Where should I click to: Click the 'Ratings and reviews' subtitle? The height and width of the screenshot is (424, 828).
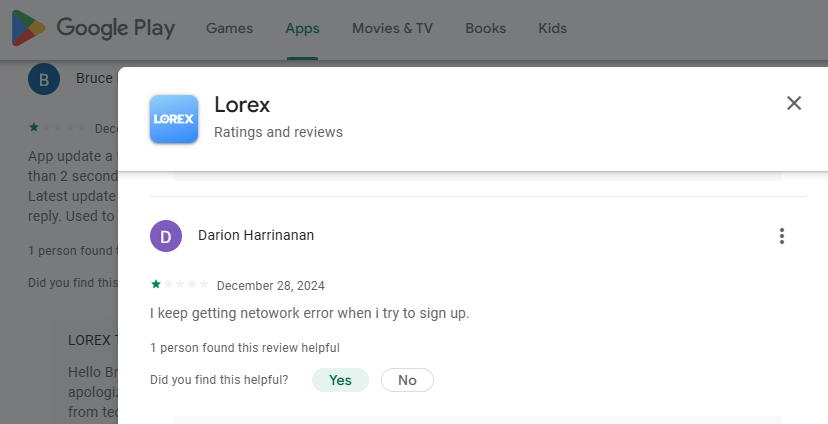pyautogui.click(x=278, y=132)
